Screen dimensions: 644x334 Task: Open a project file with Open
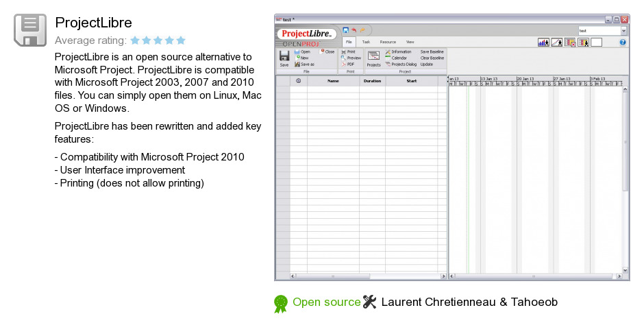(302, 52)
